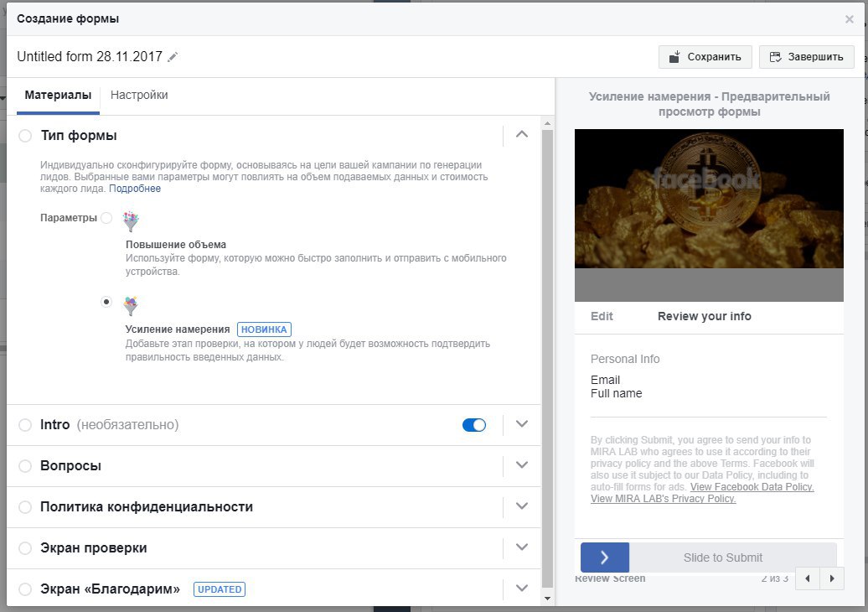868x612 pixels.
Task: Click the НОВИНКА badge
Action: (x=264, y=329)
